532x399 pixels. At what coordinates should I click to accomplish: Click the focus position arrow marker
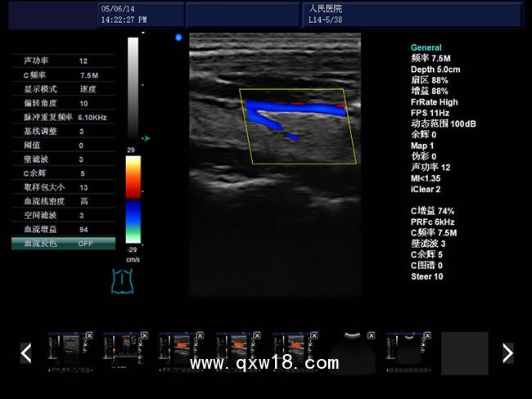(x=147, y=138)
